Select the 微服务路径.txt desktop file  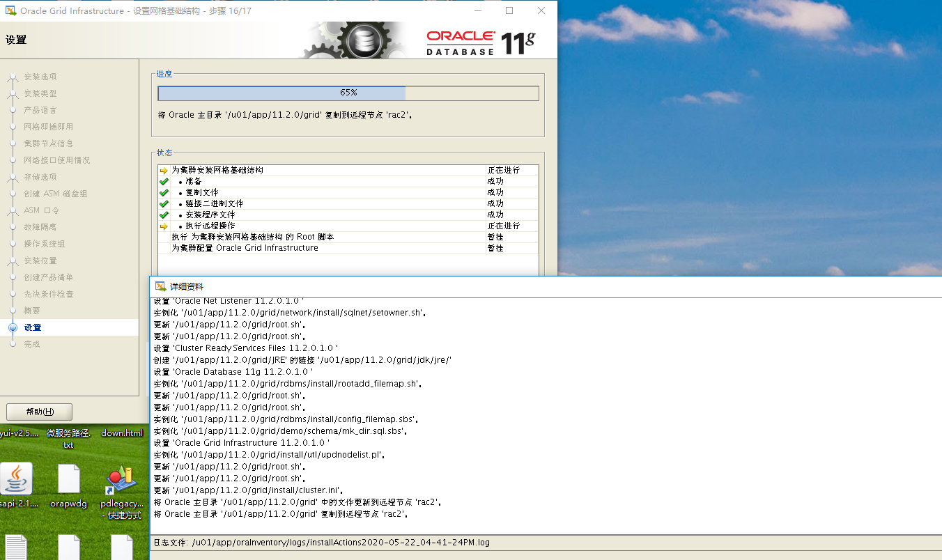pyautogui.click(x=68, y=438)
